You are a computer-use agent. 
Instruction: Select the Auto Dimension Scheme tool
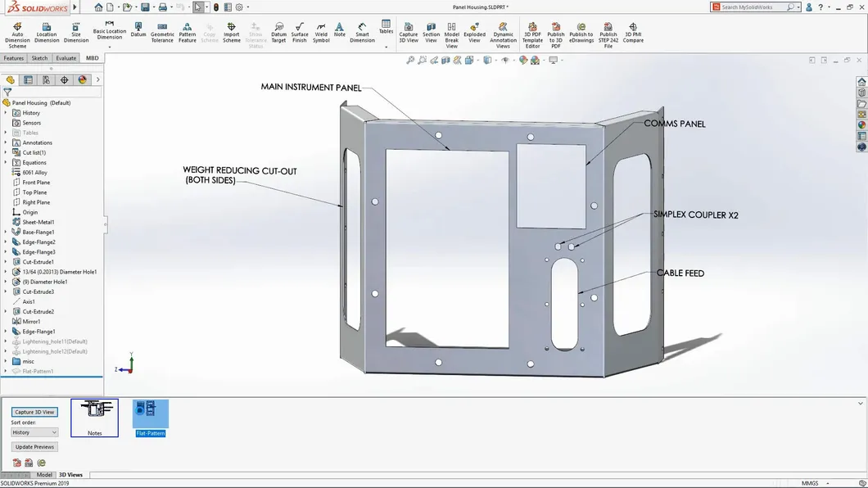click(x=16, y=33)
